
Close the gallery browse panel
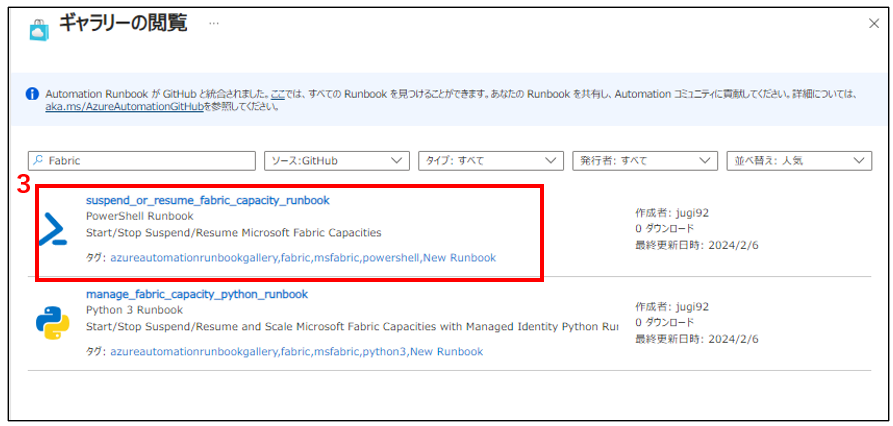(874, 23)
